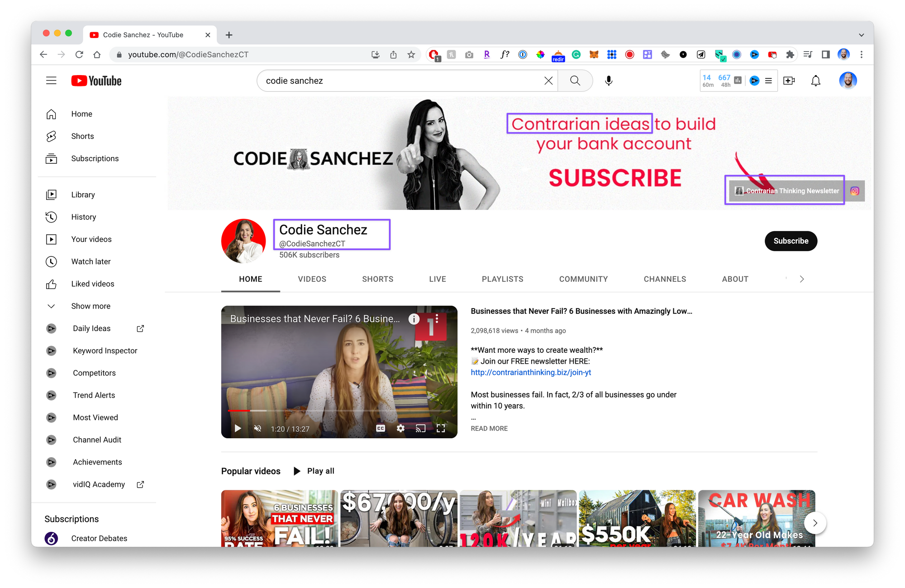Go to YouTube home via logo

96,81
